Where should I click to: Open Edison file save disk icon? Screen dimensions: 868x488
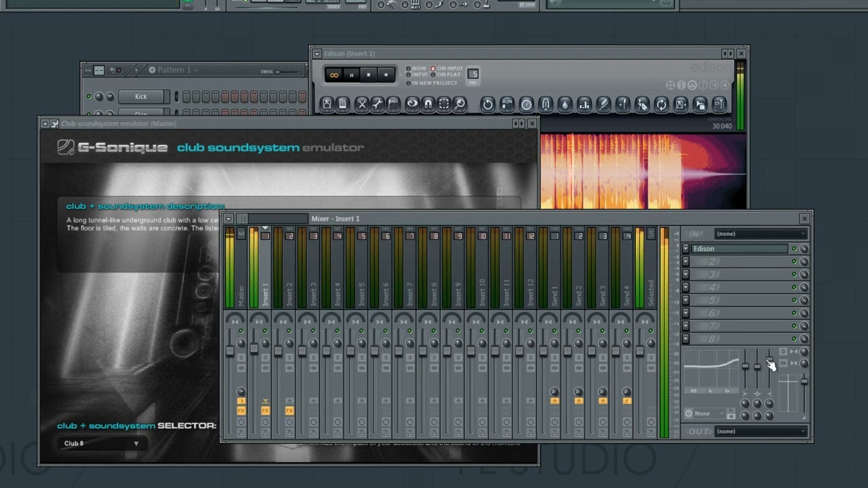(x=327, y=104)
